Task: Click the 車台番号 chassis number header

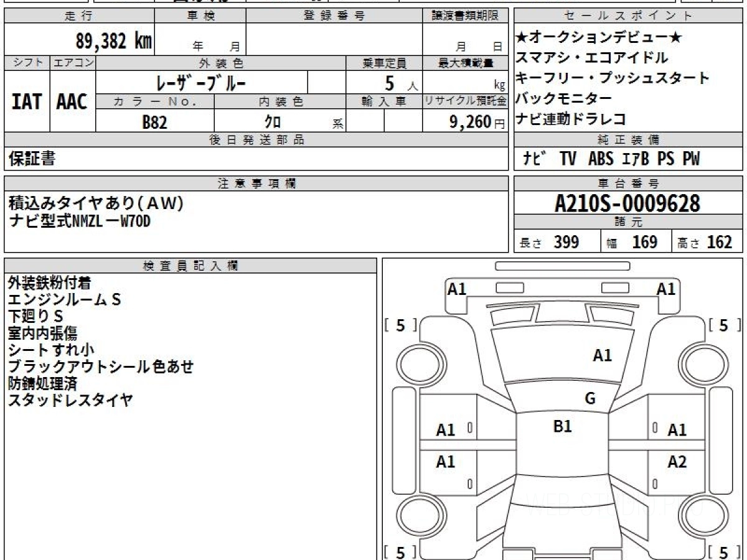Action: (629, 184)
